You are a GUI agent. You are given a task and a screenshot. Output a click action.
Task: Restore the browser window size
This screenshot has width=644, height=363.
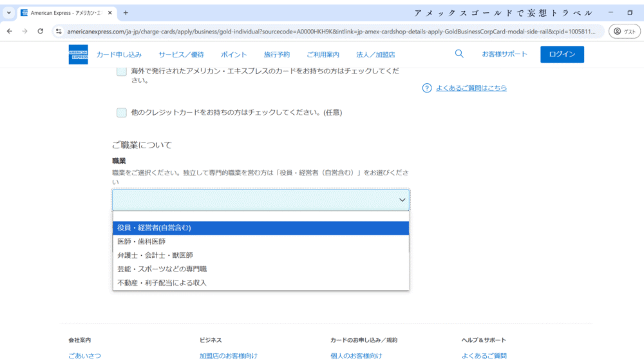click(x=630, y=13)
